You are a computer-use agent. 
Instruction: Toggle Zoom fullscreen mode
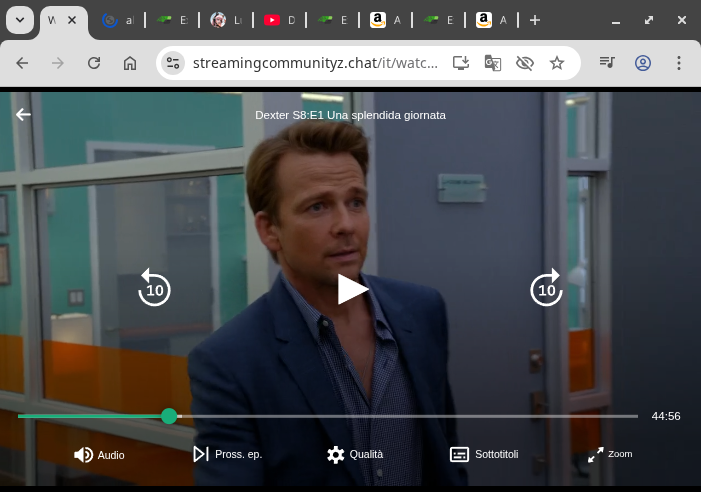coord(610,454)
